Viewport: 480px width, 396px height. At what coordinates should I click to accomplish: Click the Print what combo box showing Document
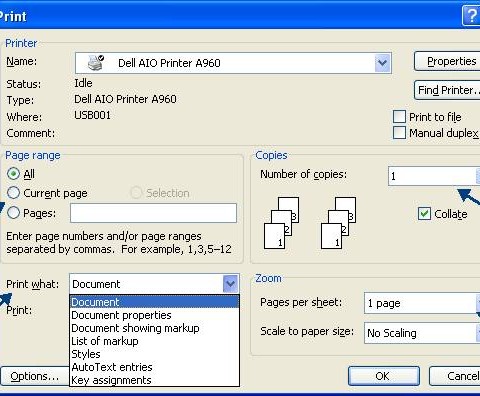154,284
